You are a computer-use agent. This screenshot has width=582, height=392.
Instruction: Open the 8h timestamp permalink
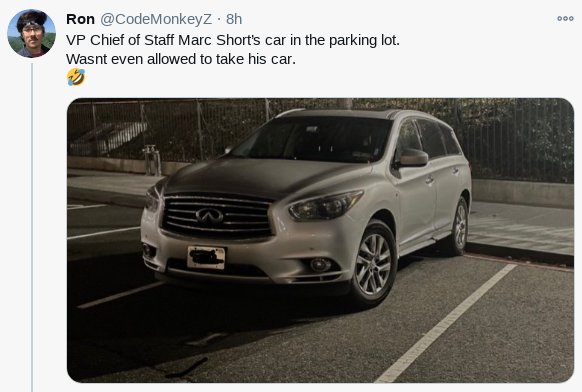[234, 19]
